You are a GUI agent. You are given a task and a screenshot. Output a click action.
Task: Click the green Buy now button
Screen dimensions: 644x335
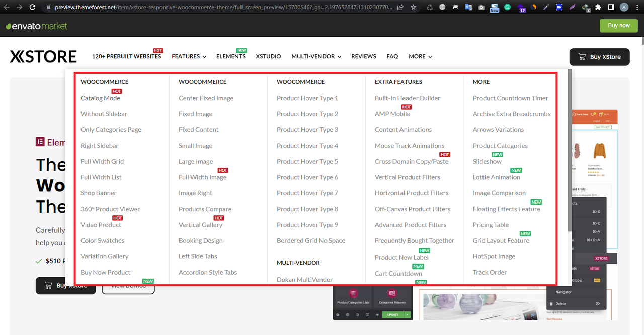click(x=619, y=26)
